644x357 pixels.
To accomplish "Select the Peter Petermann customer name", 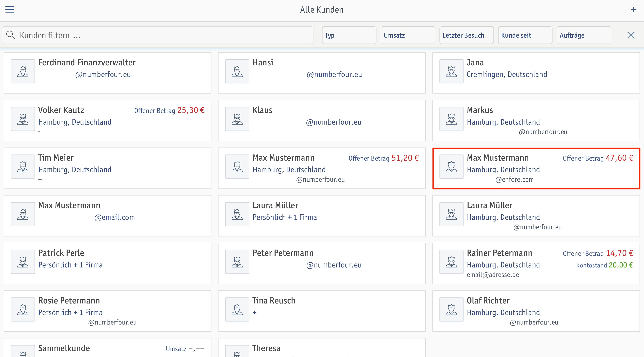I will coord(283,253).
